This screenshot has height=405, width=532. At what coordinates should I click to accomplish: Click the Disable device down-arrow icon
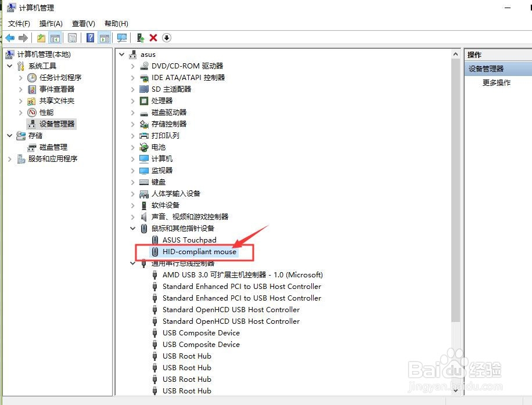[x=166, y=38]
